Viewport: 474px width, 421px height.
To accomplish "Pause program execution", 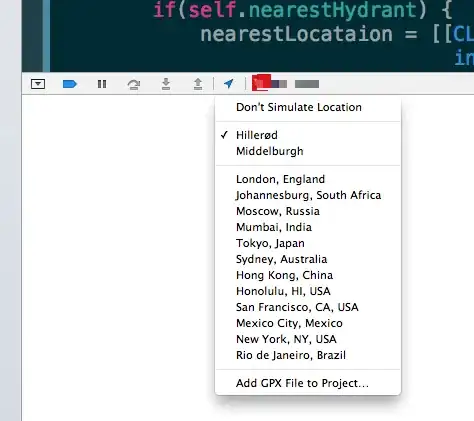I will pos(102,84).
